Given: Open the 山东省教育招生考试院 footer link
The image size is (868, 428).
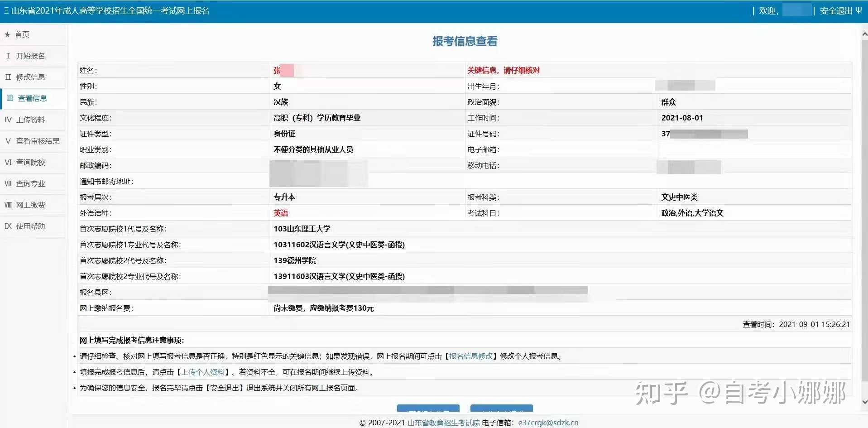Looking at the screenshot, I should point(443,423).
